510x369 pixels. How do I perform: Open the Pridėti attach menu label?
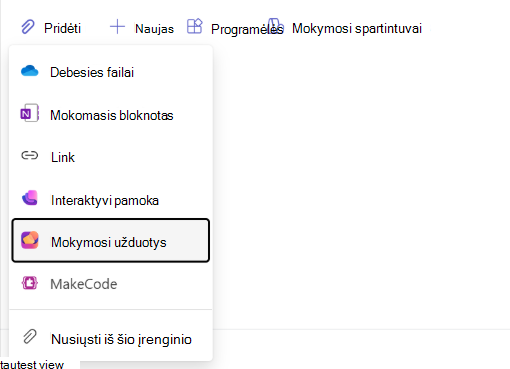point(62,28)
